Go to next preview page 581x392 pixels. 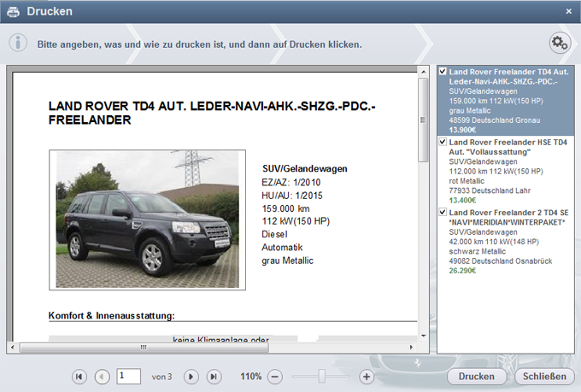click(191, 377)
